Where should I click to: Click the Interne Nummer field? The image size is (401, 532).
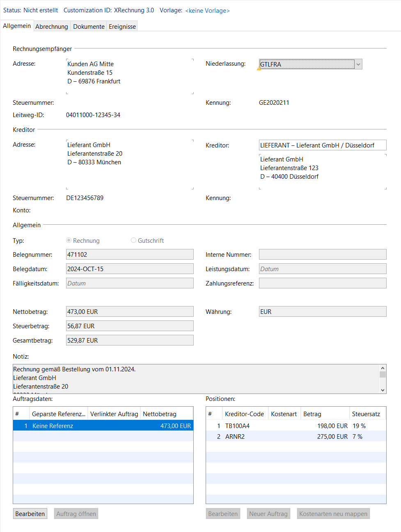tap(323, 254)
